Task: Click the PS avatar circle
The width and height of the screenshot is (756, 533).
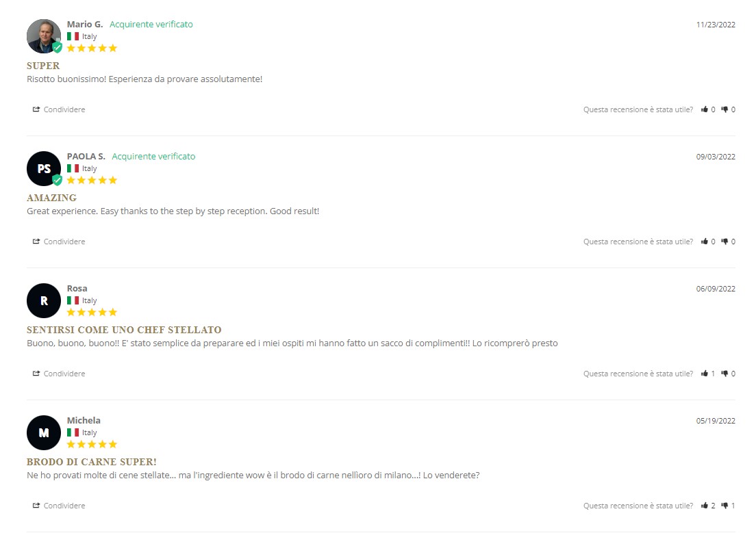Action: (x=44, y=169)
